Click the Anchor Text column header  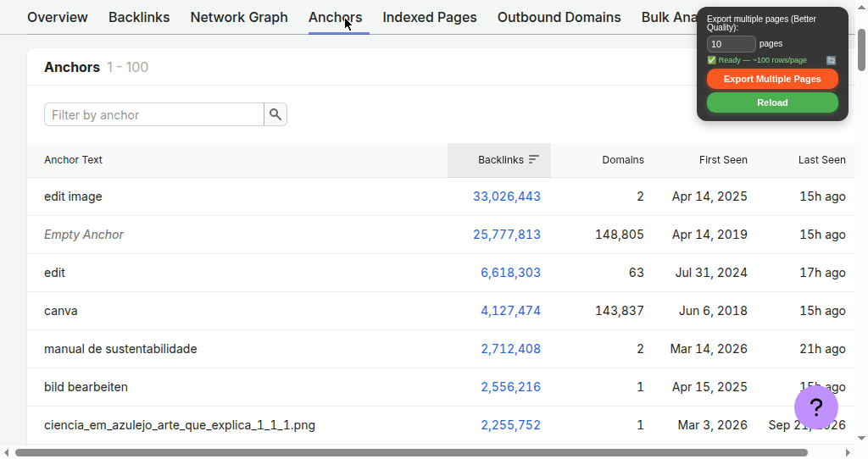tap(73, 160)
